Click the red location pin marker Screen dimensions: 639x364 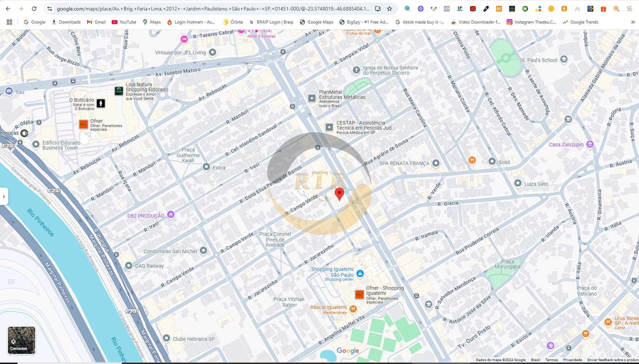click(339, 194)
